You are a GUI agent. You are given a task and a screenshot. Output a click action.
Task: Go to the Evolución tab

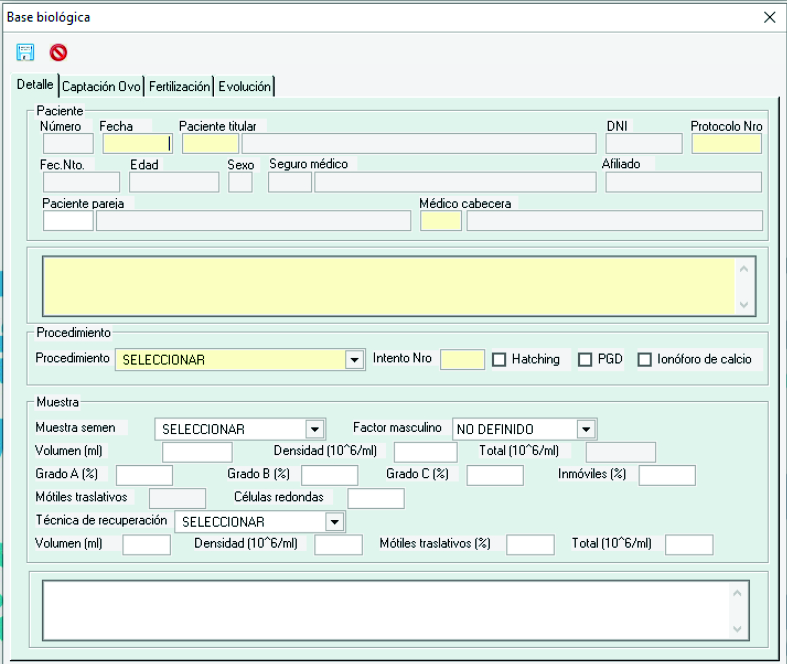point(245,87)
